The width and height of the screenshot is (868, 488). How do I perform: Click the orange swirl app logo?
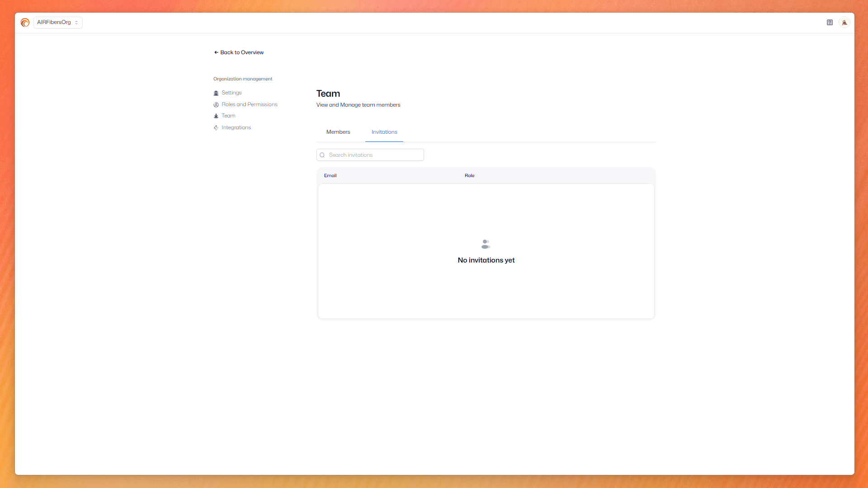[x=25, y=23]
